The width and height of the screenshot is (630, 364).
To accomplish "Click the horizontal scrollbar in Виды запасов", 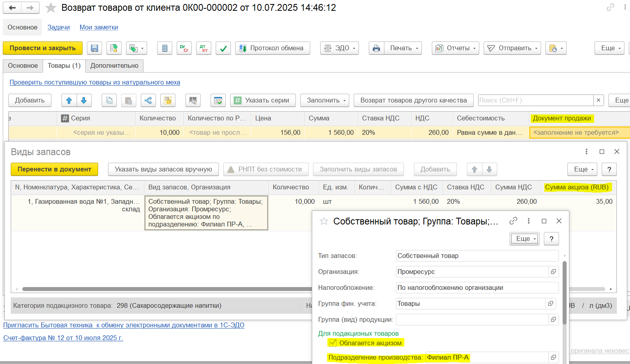I will click(167, 289).
